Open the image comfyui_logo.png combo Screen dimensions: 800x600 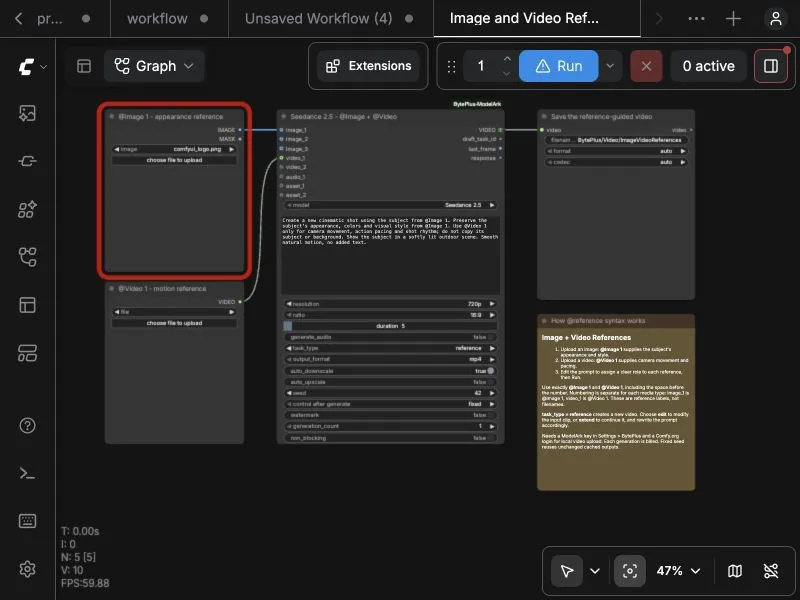[174, 149]
